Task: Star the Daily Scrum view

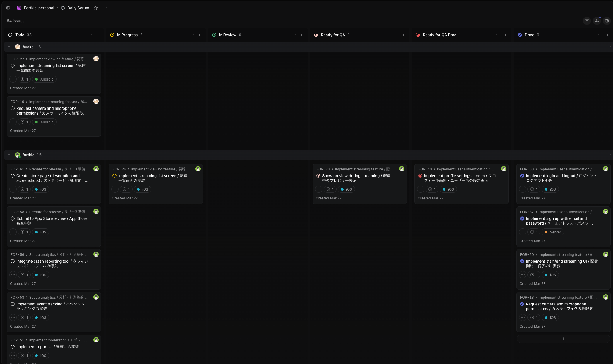Action: tap(96, 8)
